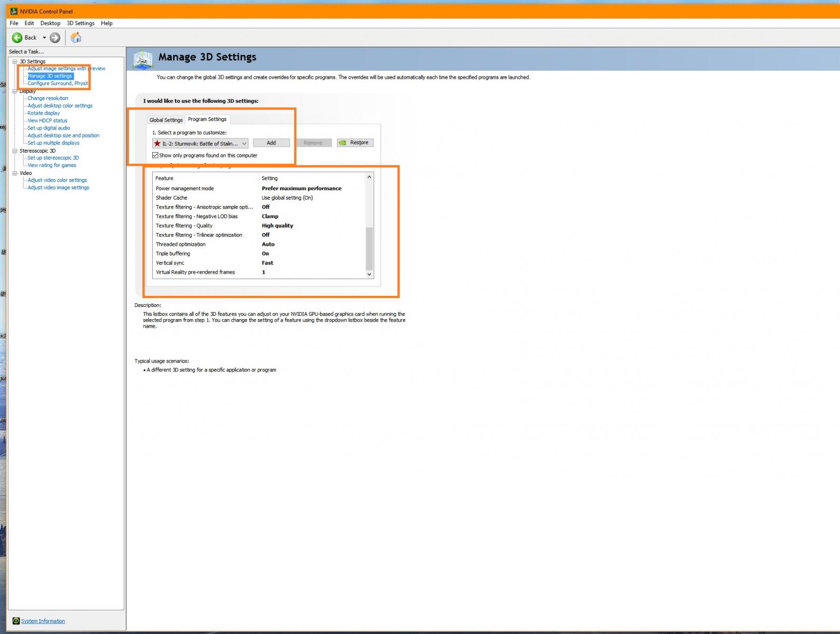Screen dimensions: 840x634
Task: Open the Desktop menu
Action: pos(50,23)
